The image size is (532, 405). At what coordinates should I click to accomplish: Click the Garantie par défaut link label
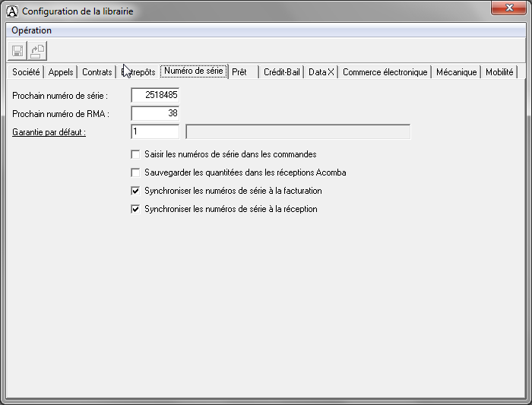49,132
